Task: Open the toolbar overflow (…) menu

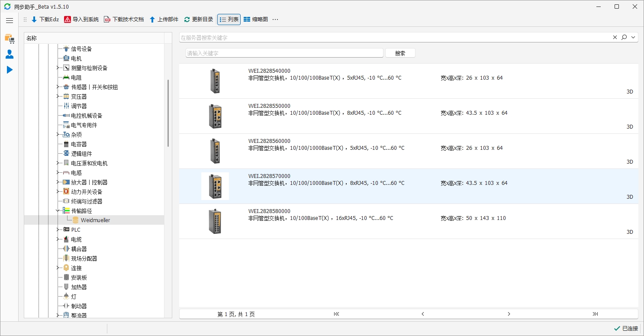Action: (x=275, y=19)
